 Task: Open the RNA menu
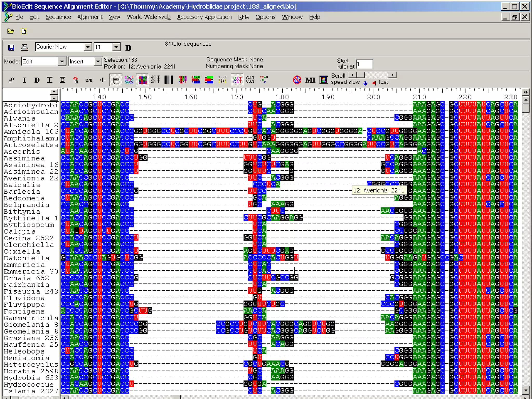point(243,17)
